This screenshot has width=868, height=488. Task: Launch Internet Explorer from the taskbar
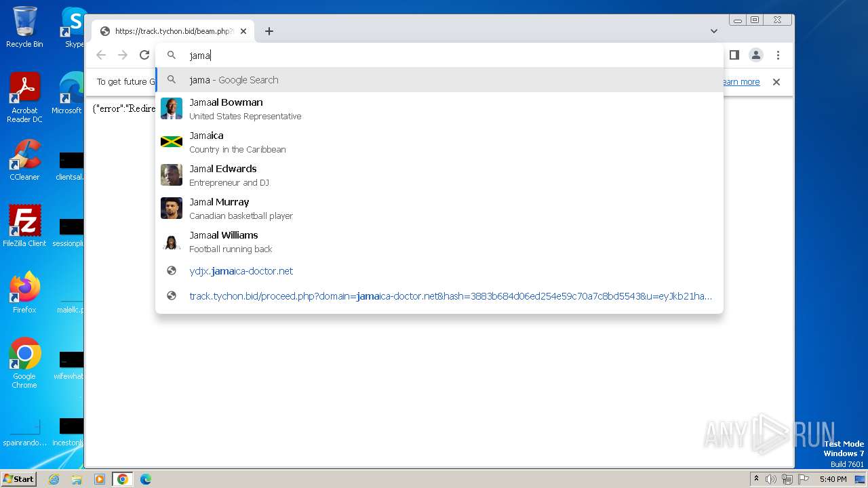point(54,479)
